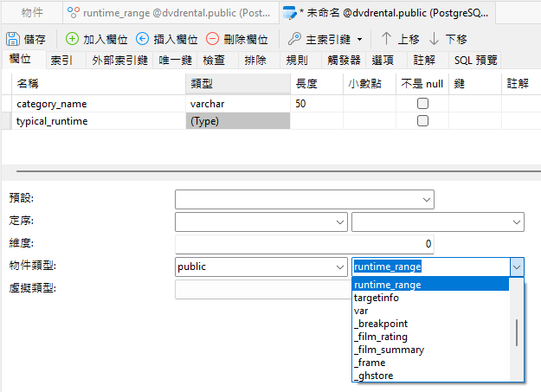Select _ghstore in the dropdown list
The width and height of the screenshot is (541, 392).
pos(430,376)
